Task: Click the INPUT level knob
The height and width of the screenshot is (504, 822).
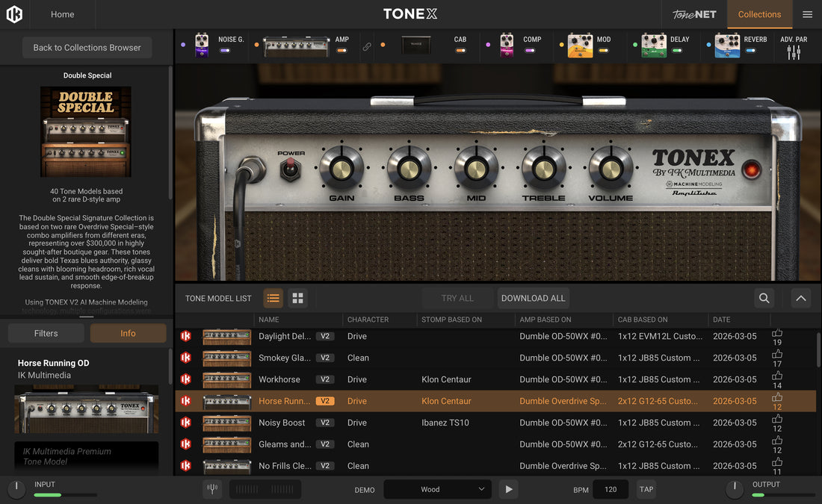Action: [x=16, y=488]
